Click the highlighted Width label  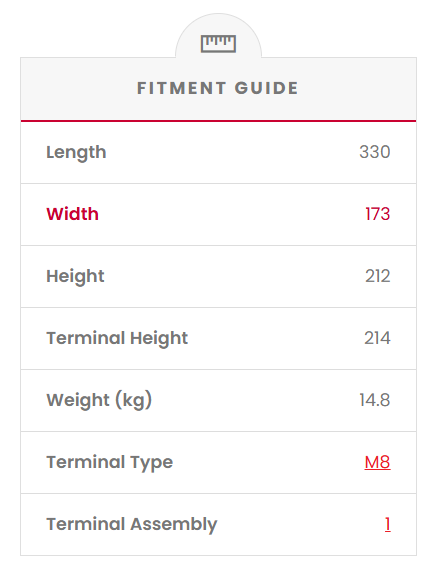(72, 214)
